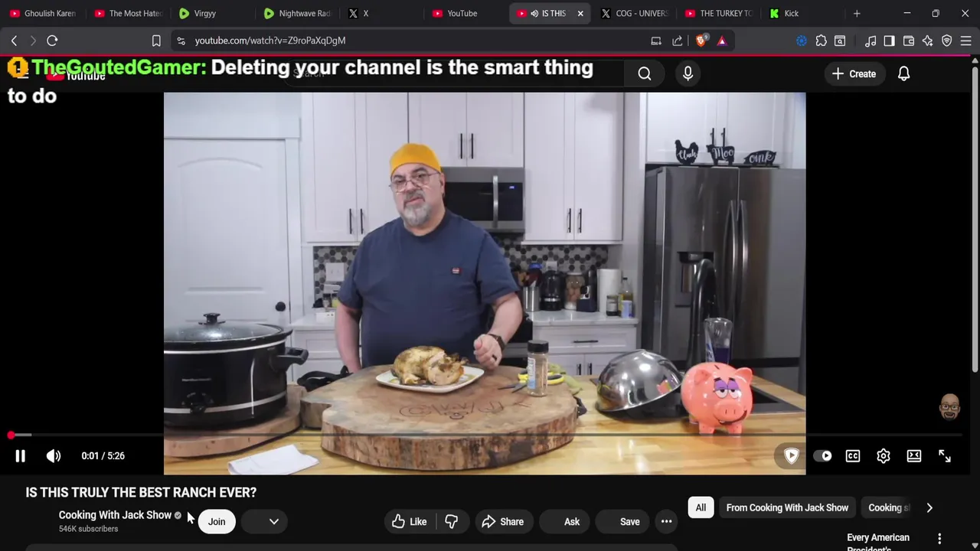Switch to The Most Hated tab
This screenshot has width=980, height=551.
128,13
